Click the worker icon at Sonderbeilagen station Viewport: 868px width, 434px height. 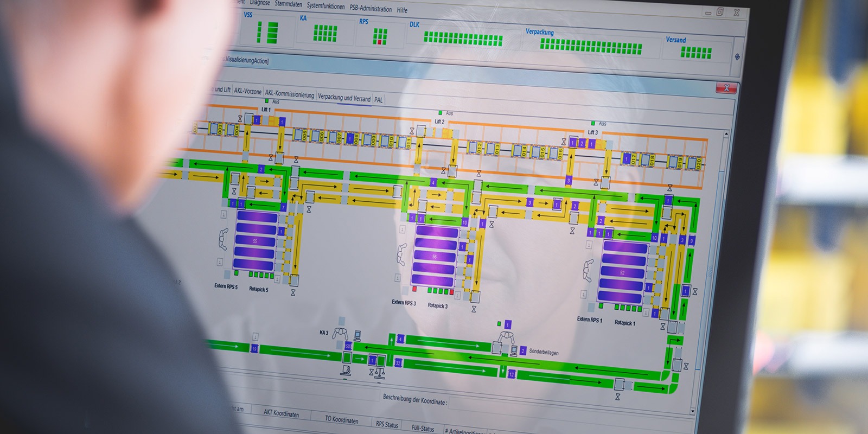coord(506,337)
